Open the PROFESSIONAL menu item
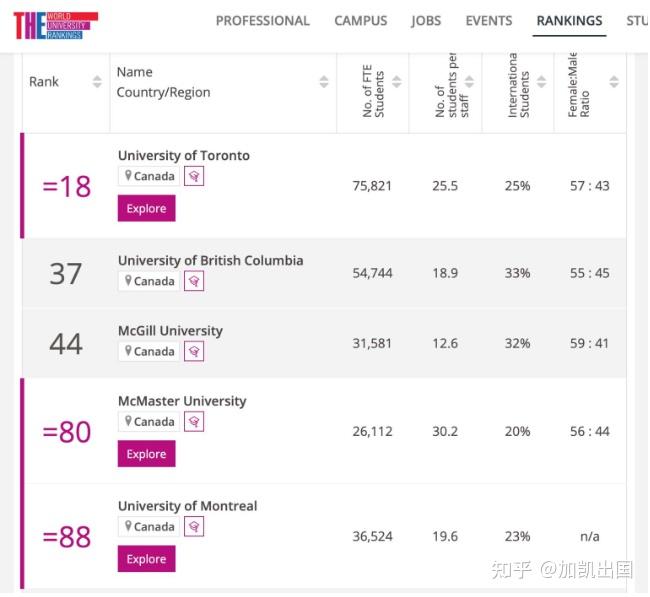 262,21
